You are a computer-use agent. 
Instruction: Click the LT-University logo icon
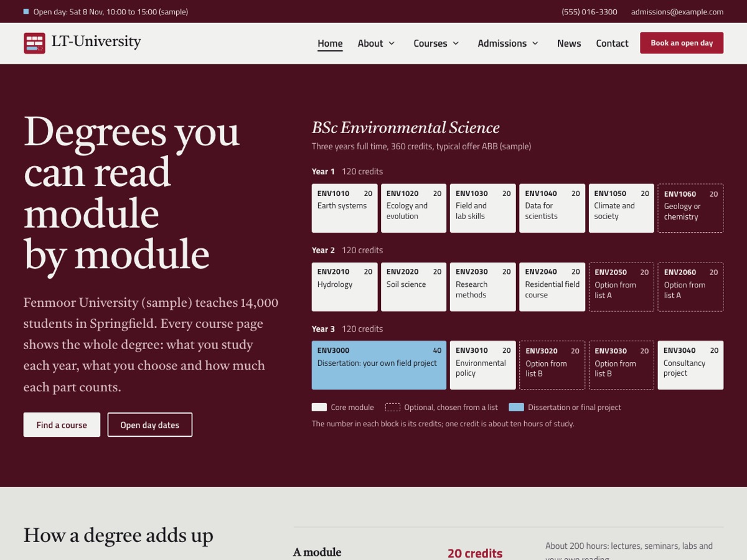pyautogui.click(x=34, y=43)
